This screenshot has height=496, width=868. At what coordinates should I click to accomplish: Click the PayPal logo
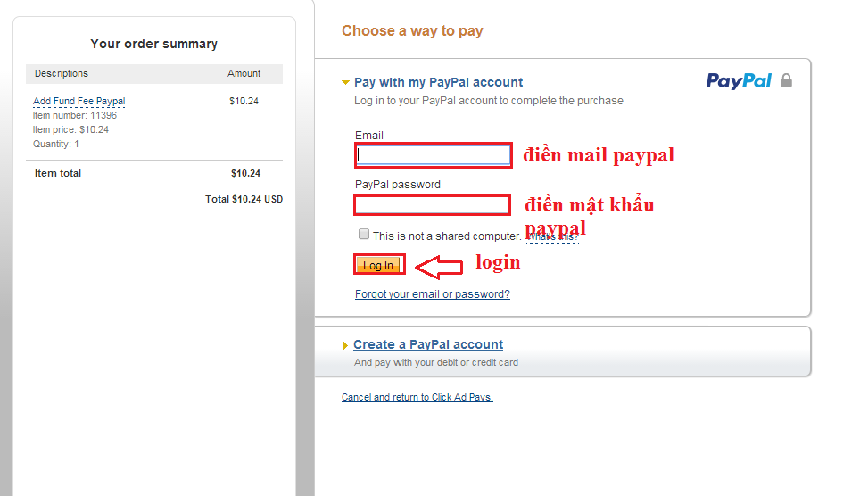[739, 81]
